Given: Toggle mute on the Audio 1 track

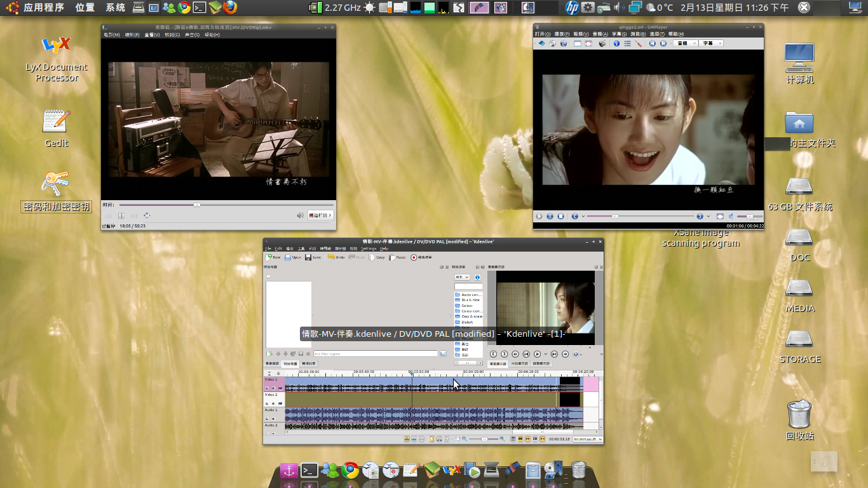Looking at the screenshot, I should pyautogui.click(x=274, y=419).
